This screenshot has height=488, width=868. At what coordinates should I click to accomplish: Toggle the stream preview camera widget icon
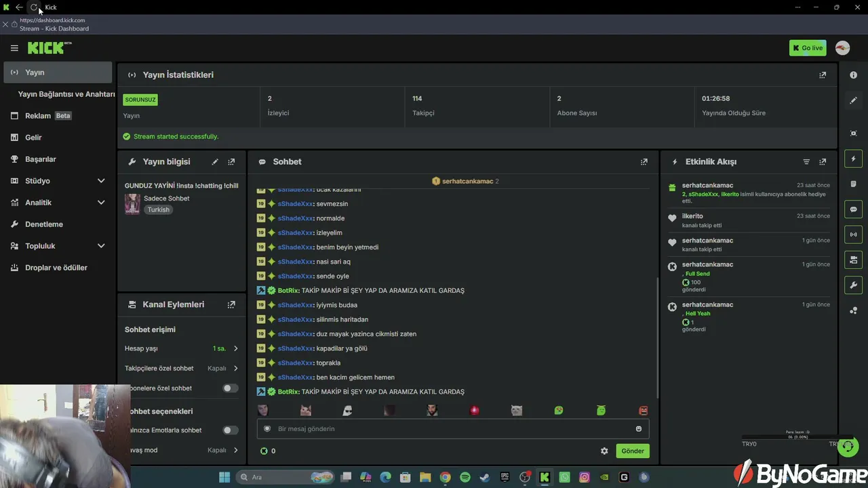854,260
